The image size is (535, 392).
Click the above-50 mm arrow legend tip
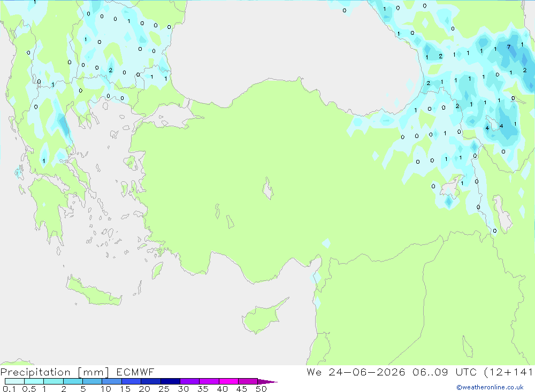click(x=267, y=381)
